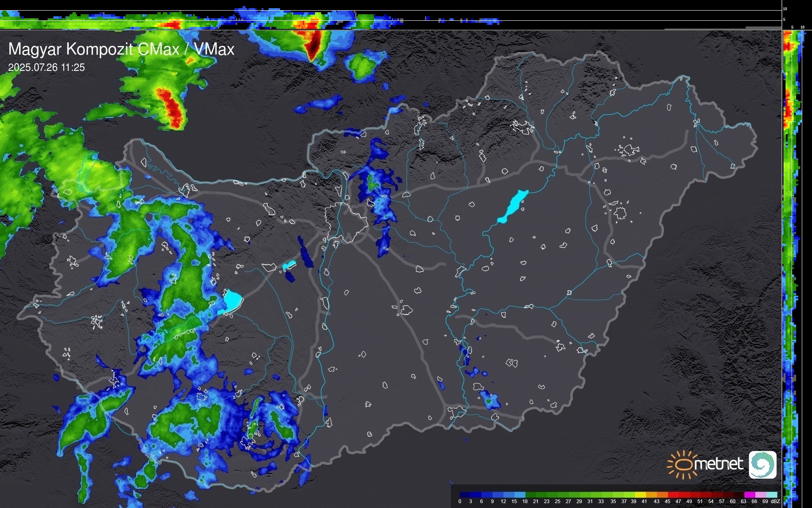Viewport: 812px width, 508px height.
Task: Click the 2025.07.26 11:25 timestamp
Action: click(46, 68)
